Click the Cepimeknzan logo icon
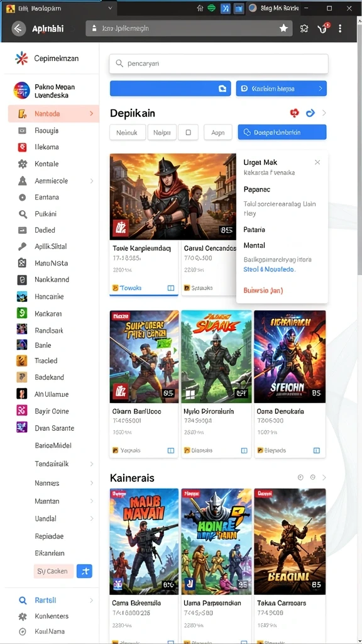This screenshot has width=362, height=644. pos(21,58)
